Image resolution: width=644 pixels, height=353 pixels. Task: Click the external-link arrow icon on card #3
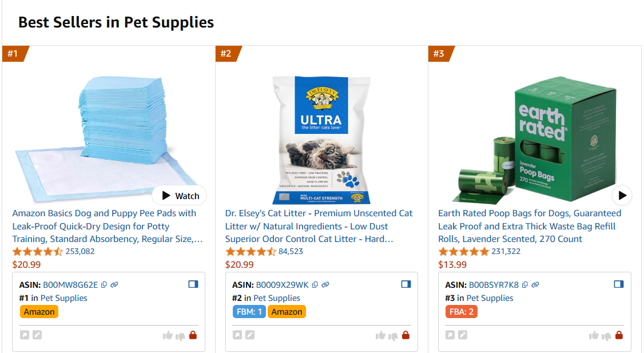pos(450,335)
